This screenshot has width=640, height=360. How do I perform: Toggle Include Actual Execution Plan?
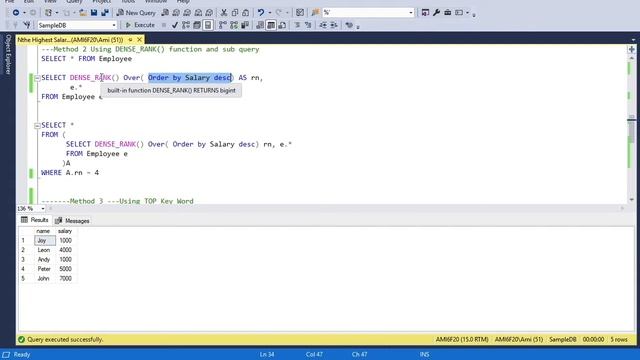222,25
